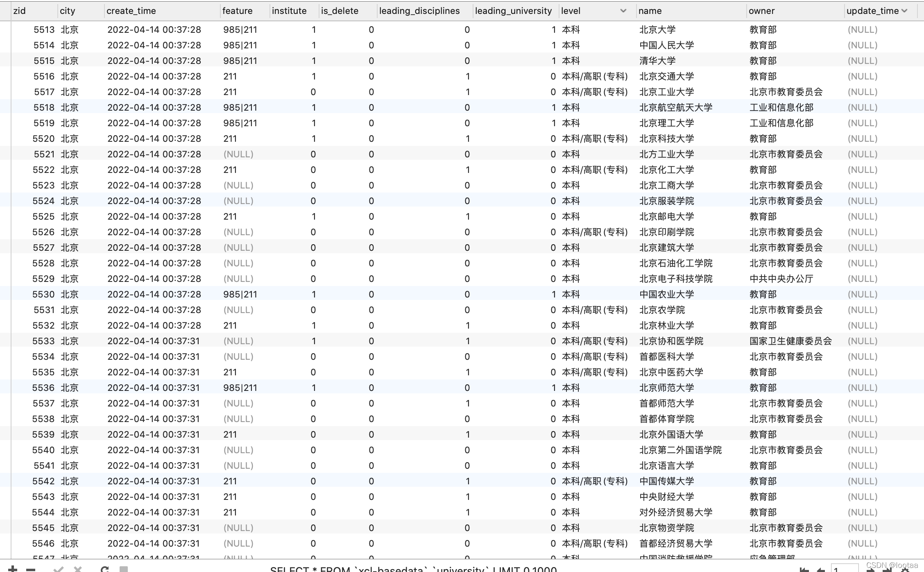Open the update_time column dropdown arrow
The width and height of the screenshot is (924, 572).
point(904,11)
